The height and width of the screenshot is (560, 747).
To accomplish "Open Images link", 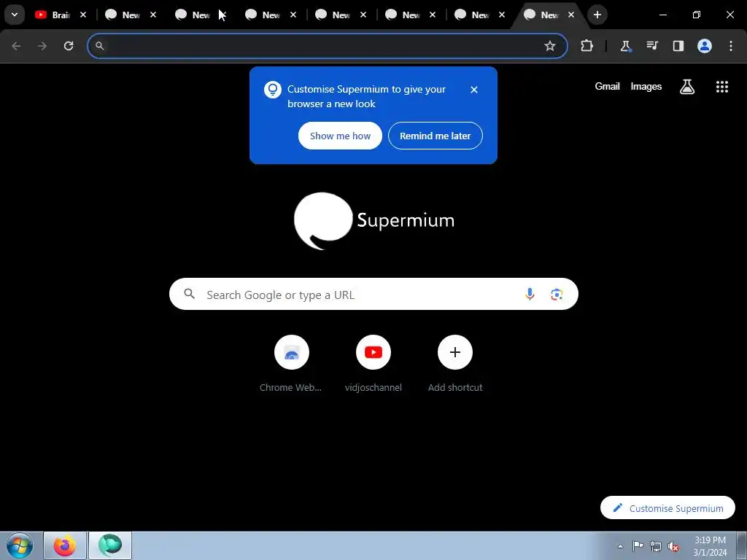I will [646, 86].
